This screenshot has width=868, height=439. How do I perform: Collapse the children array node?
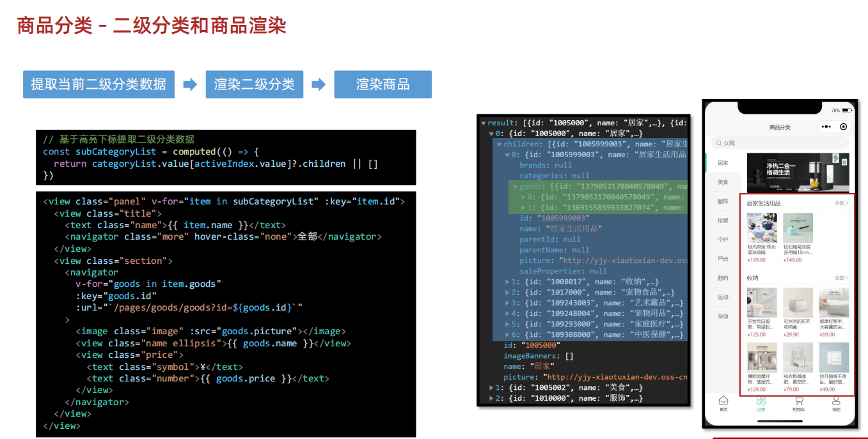[x=500, y=144]
